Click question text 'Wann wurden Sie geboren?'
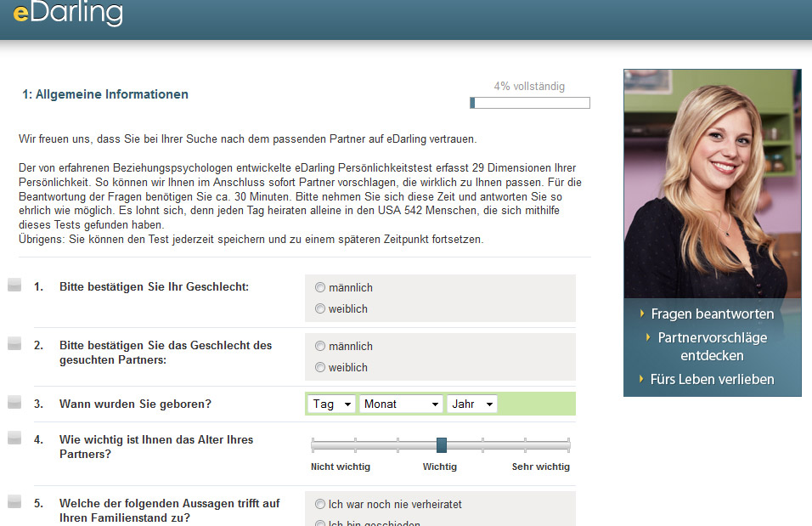This screenshot has width=812, height=526. click(135, 404)
